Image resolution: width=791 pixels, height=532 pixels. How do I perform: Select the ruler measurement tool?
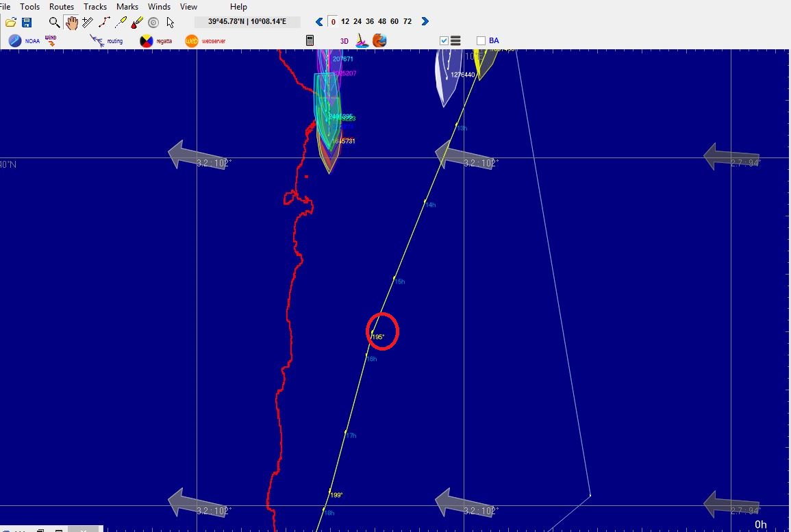click(88, 23)
